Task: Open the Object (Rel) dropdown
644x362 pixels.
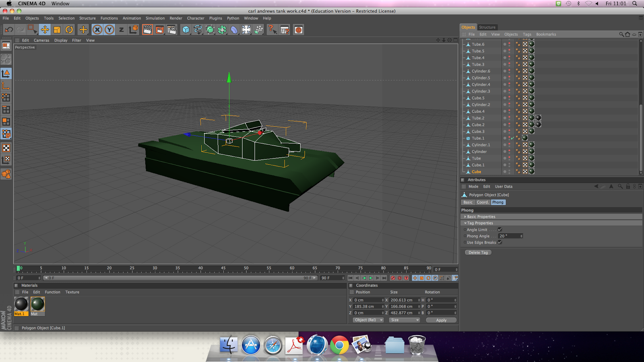Action: pos(367,320)
